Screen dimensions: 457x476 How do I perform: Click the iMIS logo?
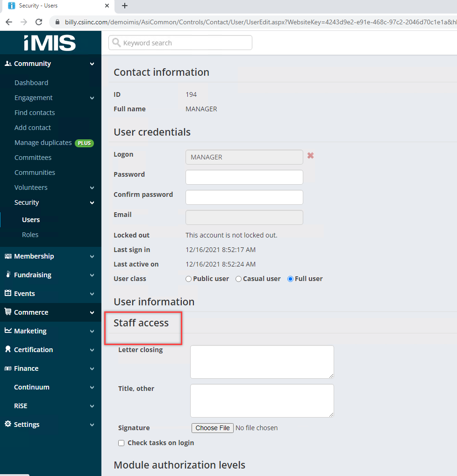(50, 43)
